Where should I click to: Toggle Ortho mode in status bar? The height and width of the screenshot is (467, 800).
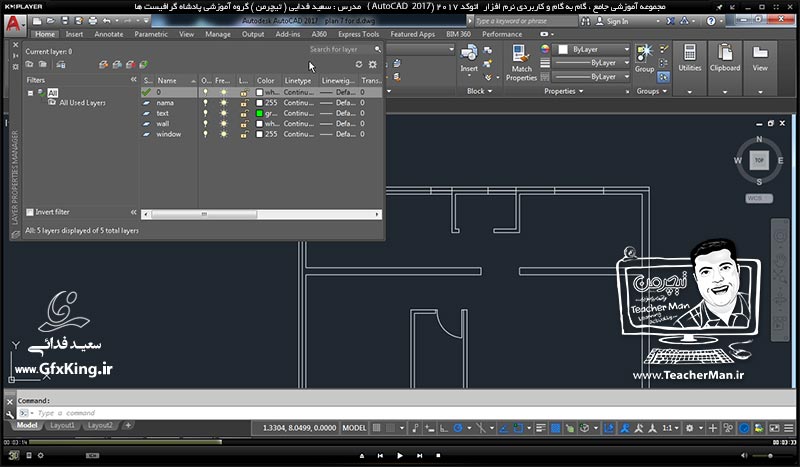[x=444, y=428]
